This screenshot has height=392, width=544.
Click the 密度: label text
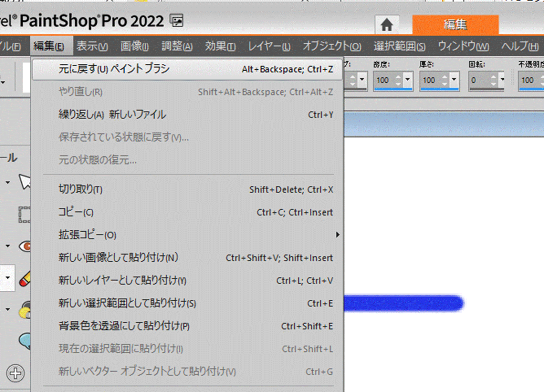(382, 64)
